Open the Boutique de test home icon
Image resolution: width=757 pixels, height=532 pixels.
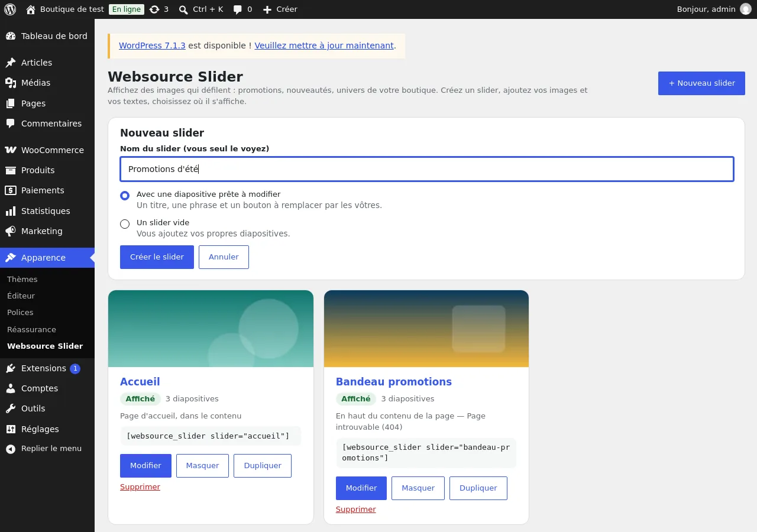pyautogui.click(x=31, y=9)
